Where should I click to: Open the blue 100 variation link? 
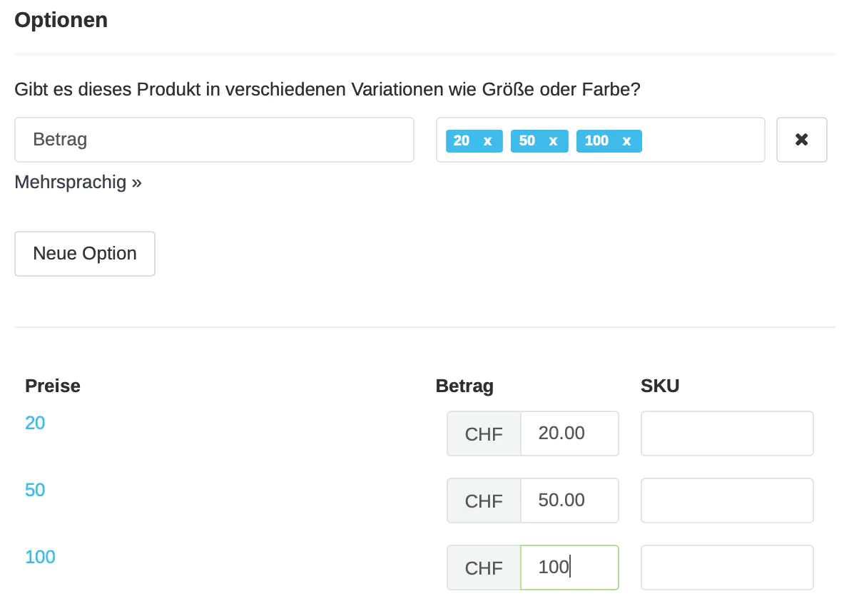pyautogui.click(x=40, y=558)
